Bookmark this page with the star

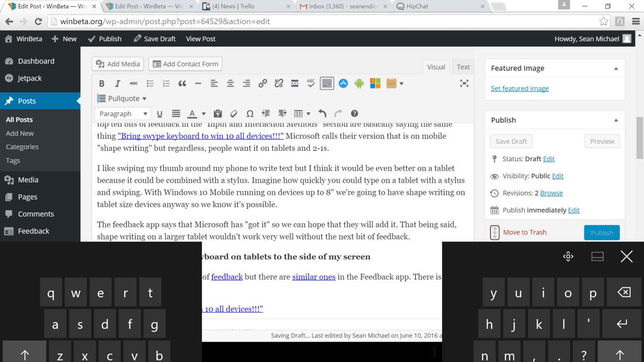pos(603,21)
